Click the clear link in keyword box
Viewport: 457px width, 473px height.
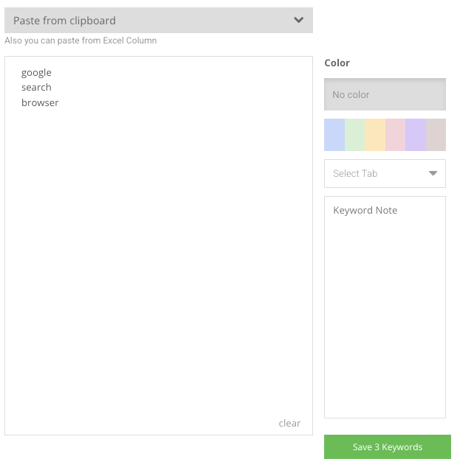pyautogui.click(x=289, y=423)
